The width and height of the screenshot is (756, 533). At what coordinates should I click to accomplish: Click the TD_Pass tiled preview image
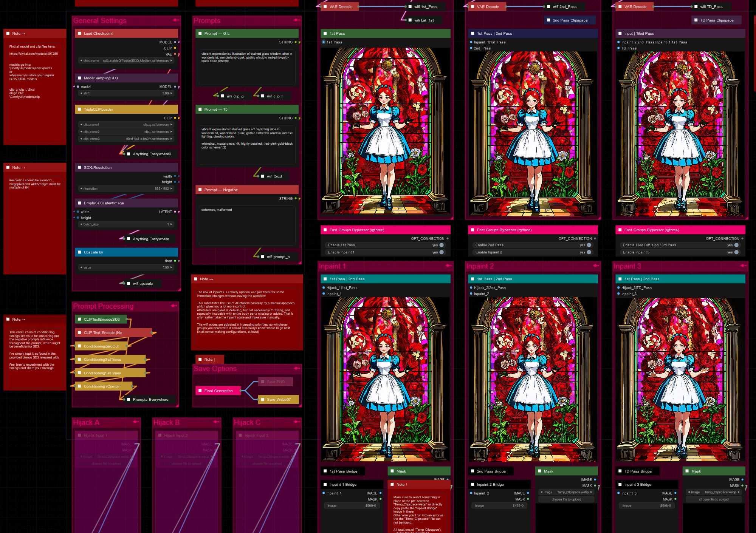[x=680, y=134]
